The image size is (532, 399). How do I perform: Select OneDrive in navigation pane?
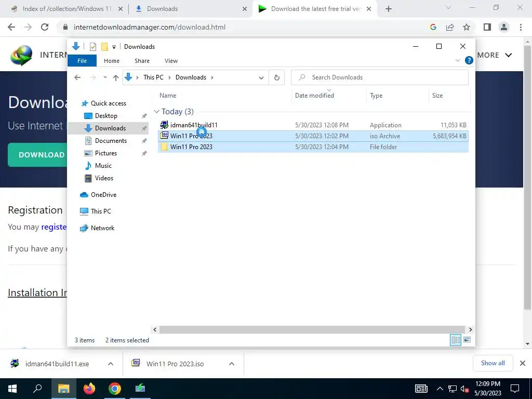point(103,195)
